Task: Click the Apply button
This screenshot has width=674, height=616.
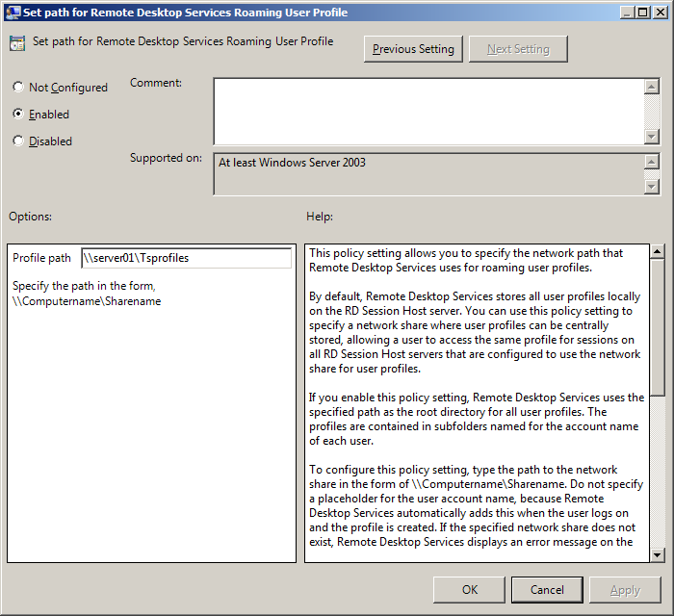Action: point(625,590)
